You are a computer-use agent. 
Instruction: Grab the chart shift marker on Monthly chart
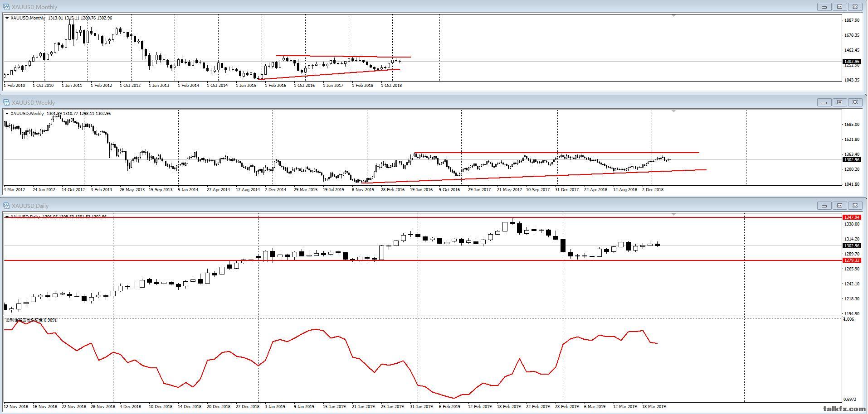coord(673,16)
